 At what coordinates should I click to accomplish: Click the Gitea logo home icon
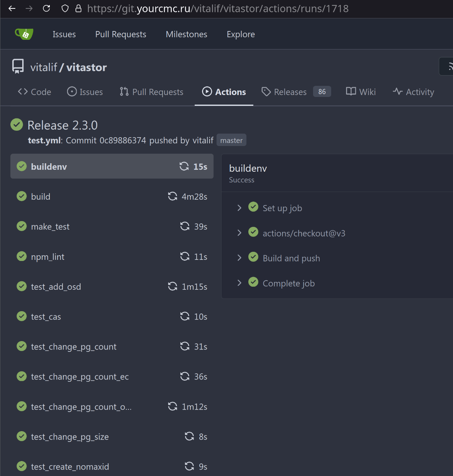[24, 34]
